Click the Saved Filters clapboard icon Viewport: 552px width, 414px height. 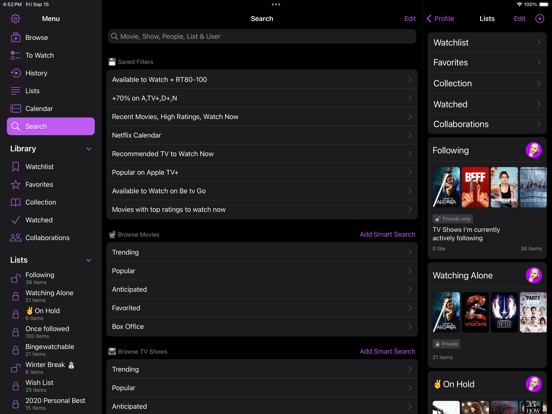click(112, 62)
